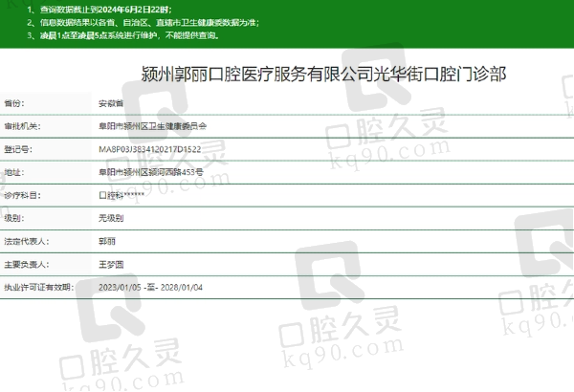This screenshot has height=392, width=574.
Task: Click the address 阜阳市颍州区颍河西路453号
Action: [x=151, y=172]
